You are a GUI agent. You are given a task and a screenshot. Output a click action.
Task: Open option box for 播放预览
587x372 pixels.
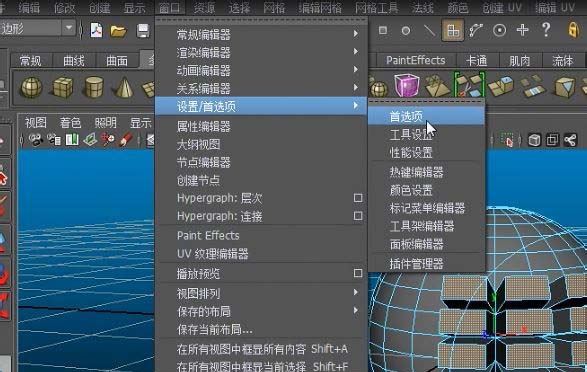358,273
